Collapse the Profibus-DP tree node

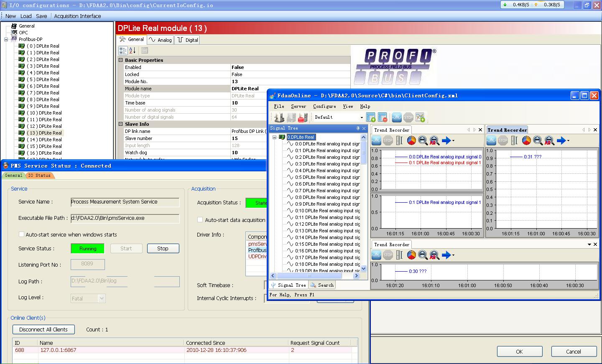click(6, 39)
